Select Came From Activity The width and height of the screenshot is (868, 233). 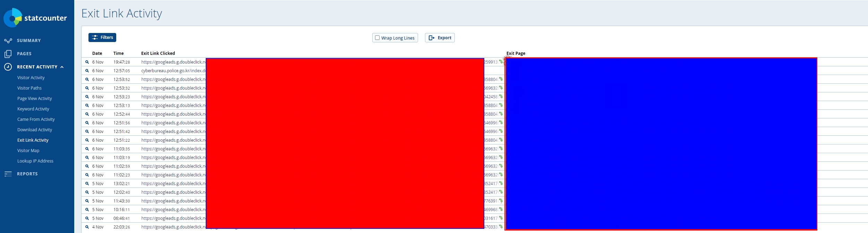(36, 119)
